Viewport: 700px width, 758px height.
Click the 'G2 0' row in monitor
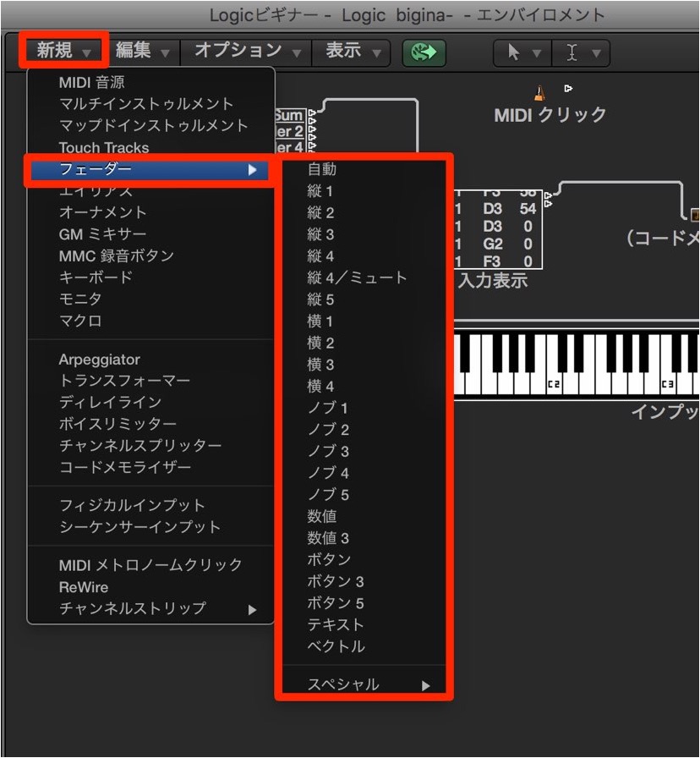point(498,244)
